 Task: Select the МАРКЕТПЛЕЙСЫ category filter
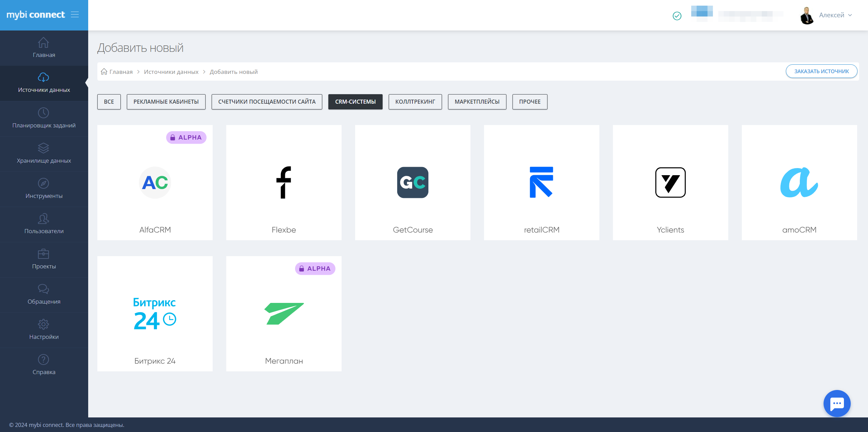tap(477, 102)
